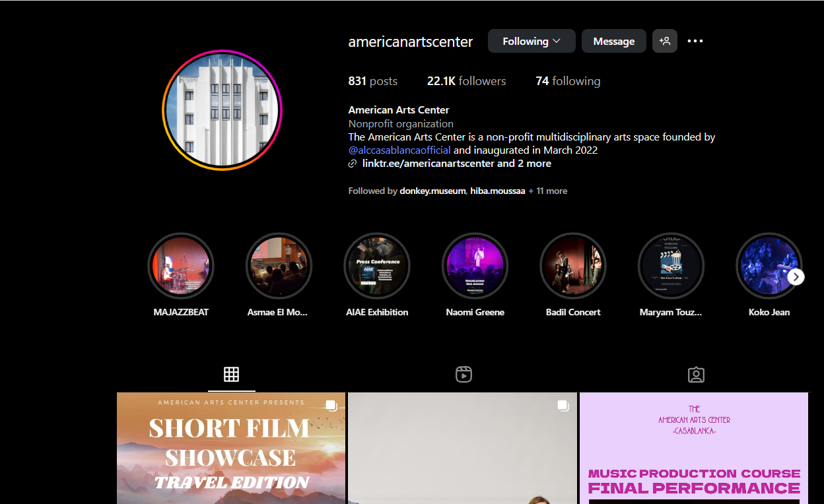Open the MAJAZZBEAT story highlight

click(181, 266)
